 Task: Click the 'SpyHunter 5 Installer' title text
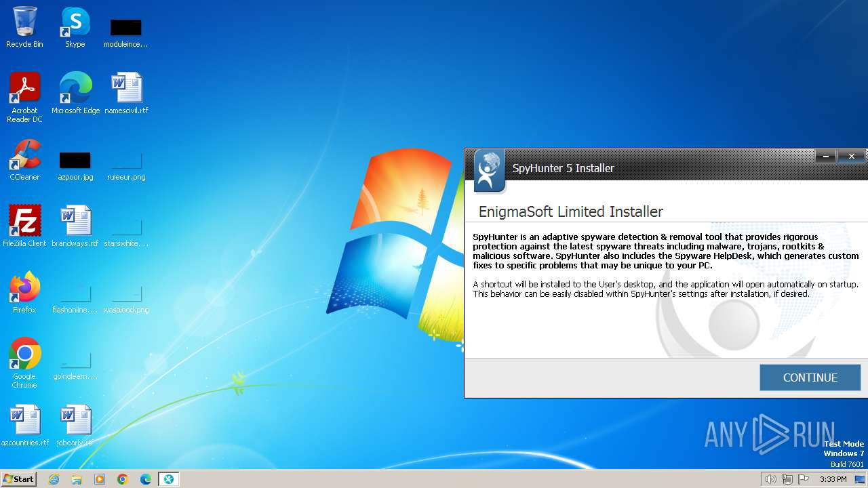563,168
